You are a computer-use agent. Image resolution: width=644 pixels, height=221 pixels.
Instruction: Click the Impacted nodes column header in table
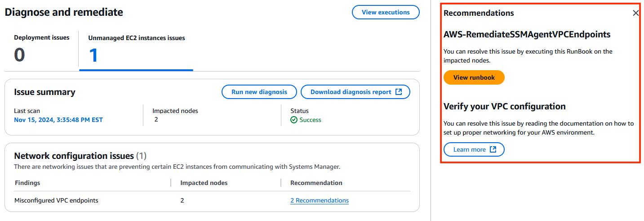(204, 183)
